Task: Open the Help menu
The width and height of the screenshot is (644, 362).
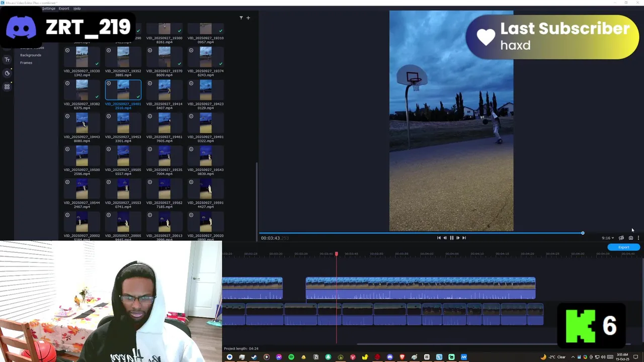Action: coord(77,9)
